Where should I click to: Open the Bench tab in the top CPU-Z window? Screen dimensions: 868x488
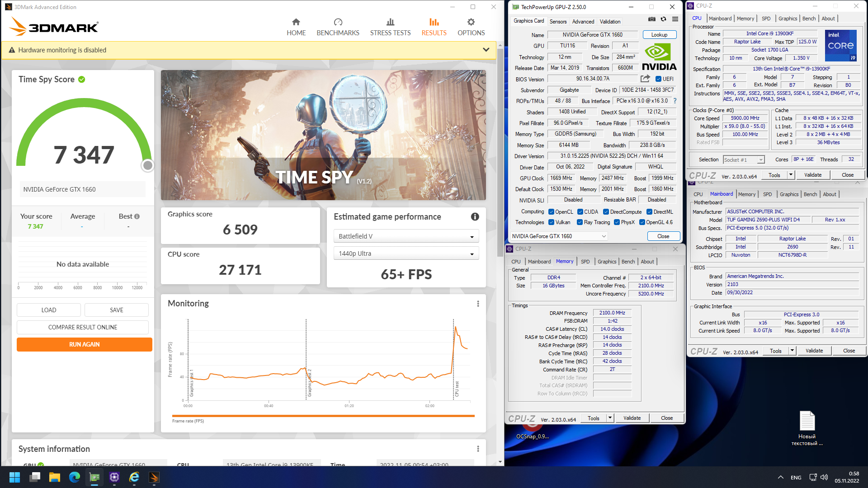(x=809, y=19)
